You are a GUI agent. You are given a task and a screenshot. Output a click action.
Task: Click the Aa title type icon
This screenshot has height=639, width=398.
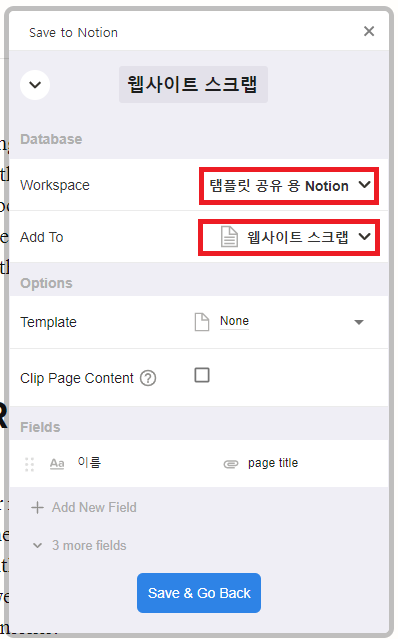(57, 464)
